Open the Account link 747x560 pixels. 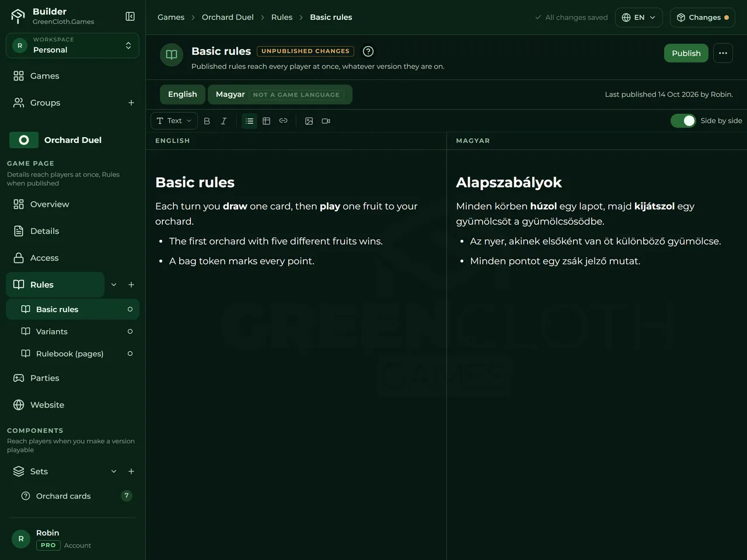tap(78, 545)
